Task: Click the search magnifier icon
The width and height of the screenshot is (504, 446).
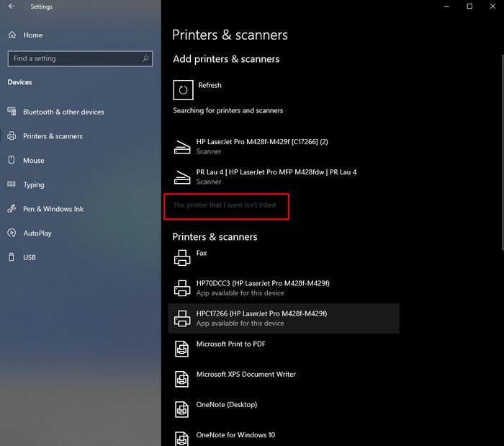Action: coord(145,58)
